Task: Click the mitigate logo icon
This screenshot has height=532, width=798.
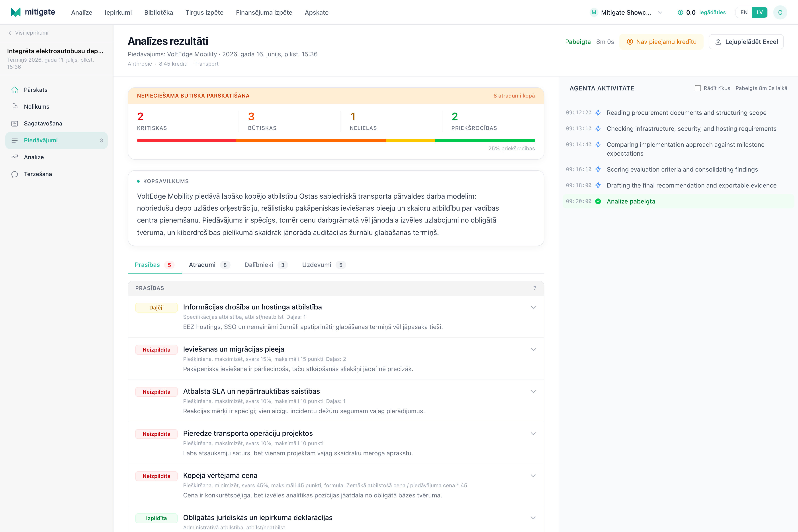Action: [16, 12]
